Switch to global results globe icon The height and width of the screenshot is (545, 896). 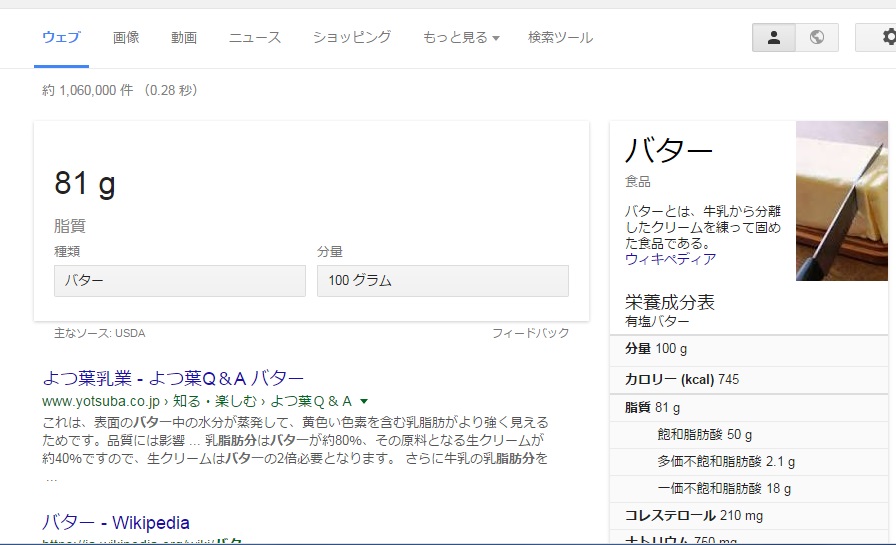(817, 38)
